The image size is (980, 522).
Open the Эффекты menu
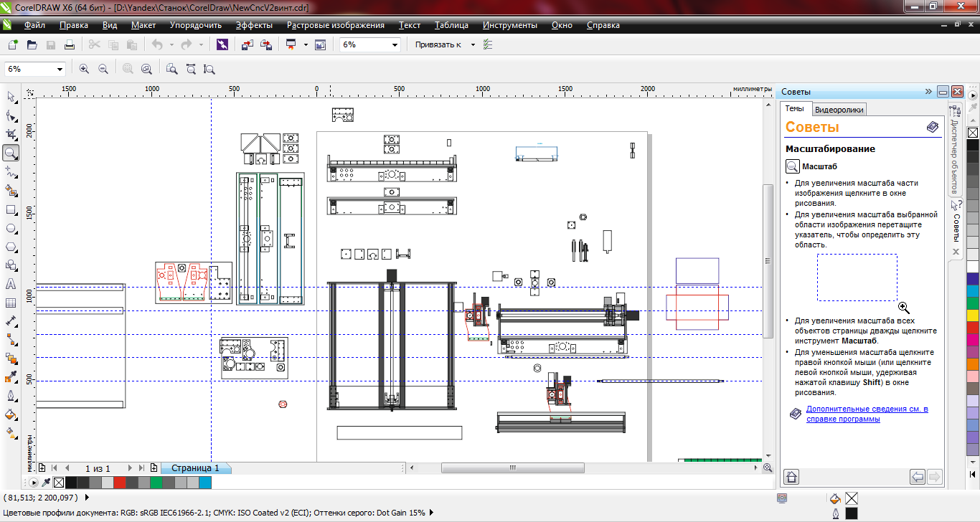pos(254,25)
